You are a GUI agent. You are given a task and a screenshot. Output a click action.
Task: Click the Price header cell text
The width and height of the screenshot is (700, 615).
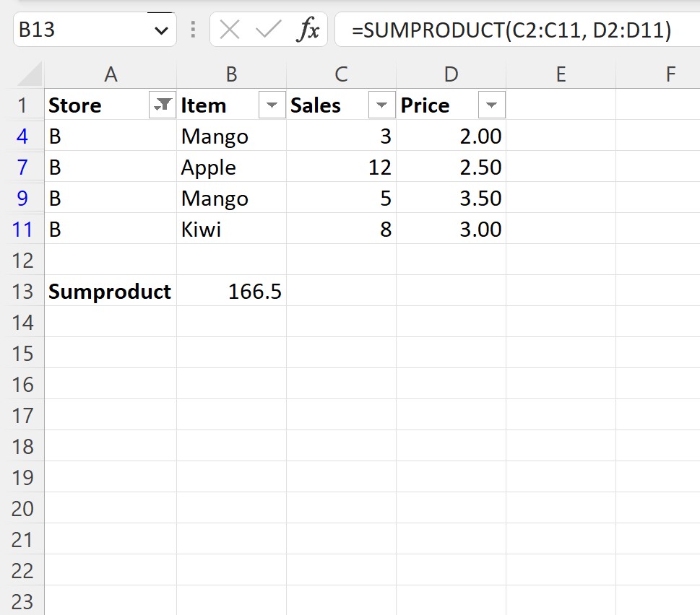[x=425, y=105]
